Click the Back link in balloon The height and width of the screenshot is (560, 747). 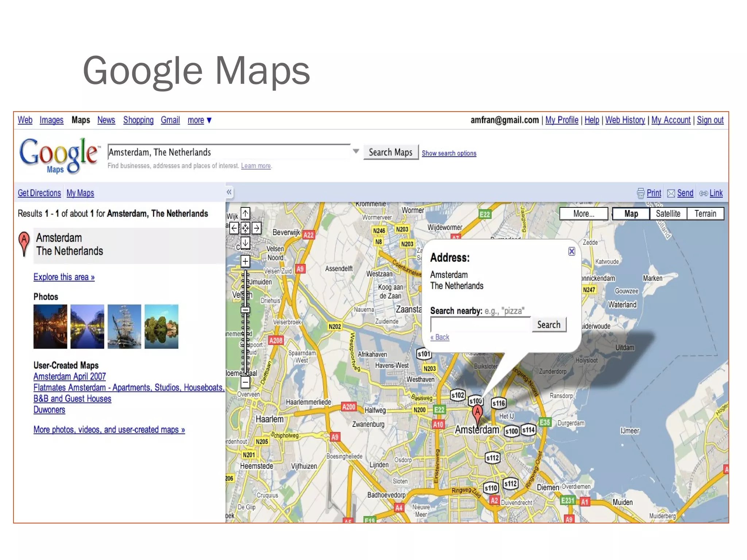pos(440,337)
